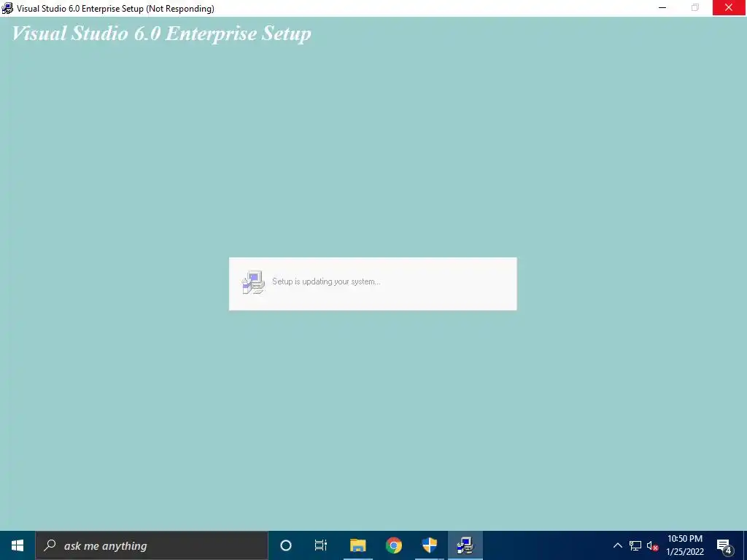
Task: Minimize the Visual Studio Setup window
Action: click(662, 7)
